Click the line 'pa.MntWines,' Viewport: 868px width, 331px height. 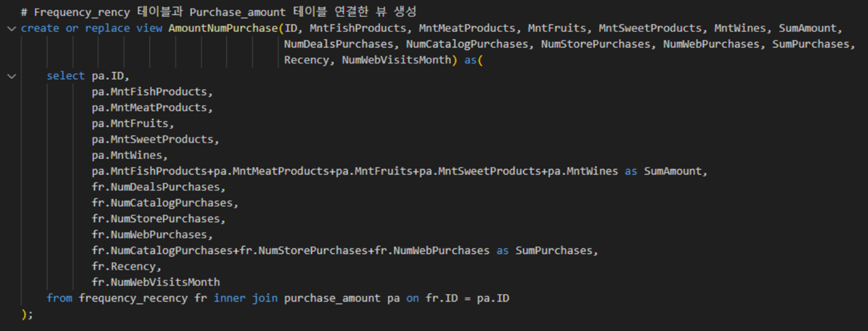[x=130, y=155]
